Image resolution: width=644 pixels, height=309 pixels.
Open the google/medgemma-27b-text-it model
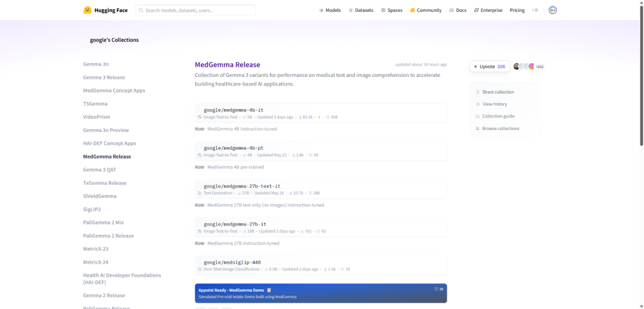(242, 186)
